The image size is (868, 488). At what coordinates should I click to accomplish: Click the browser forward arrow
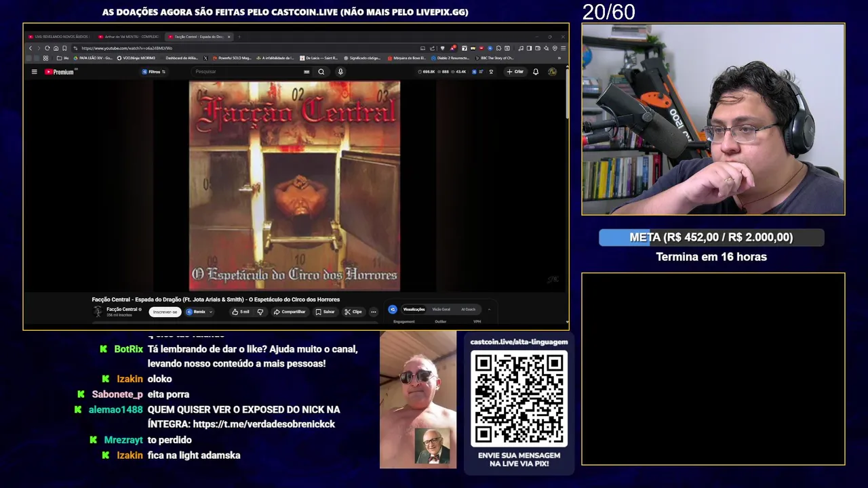point(39,48)
